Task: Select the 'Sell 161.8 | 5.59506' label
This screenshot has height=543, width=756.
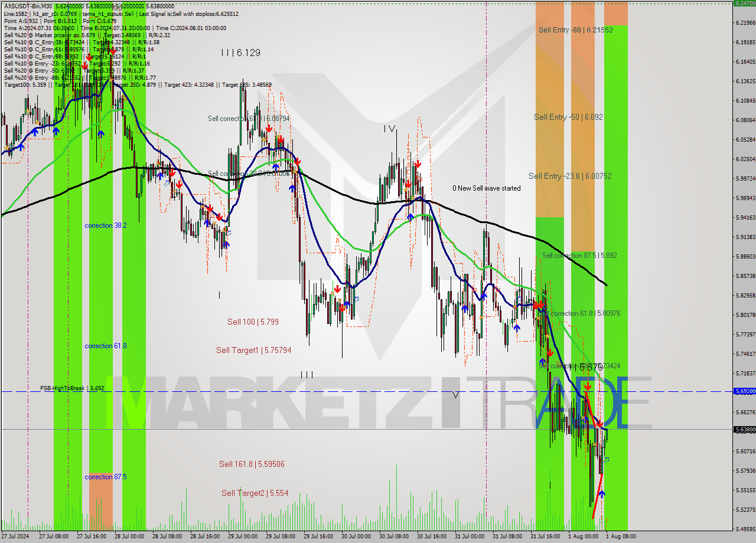Action: [252, 464]
